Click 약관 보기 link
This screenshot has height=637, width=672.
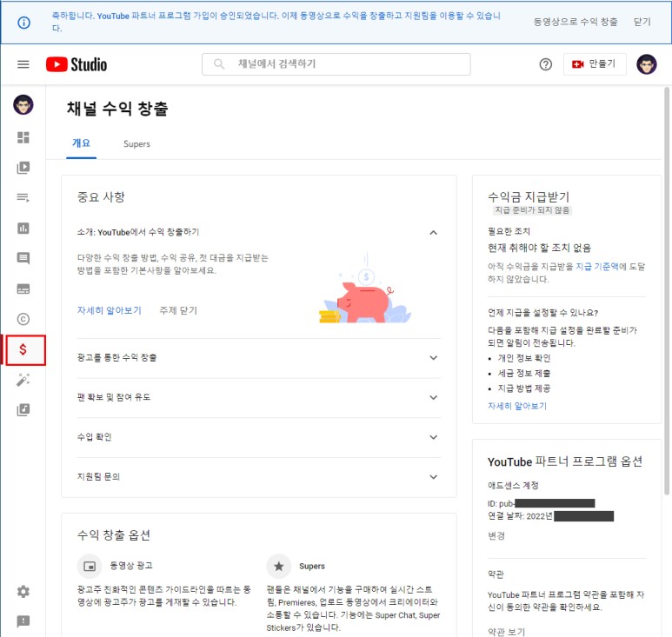506,632
